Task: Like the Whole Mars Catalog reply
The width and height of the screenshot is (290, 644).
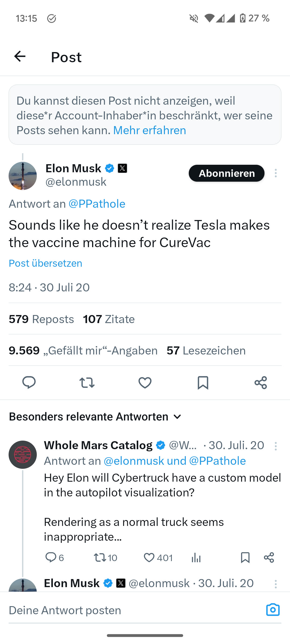Action: (149, 558)
